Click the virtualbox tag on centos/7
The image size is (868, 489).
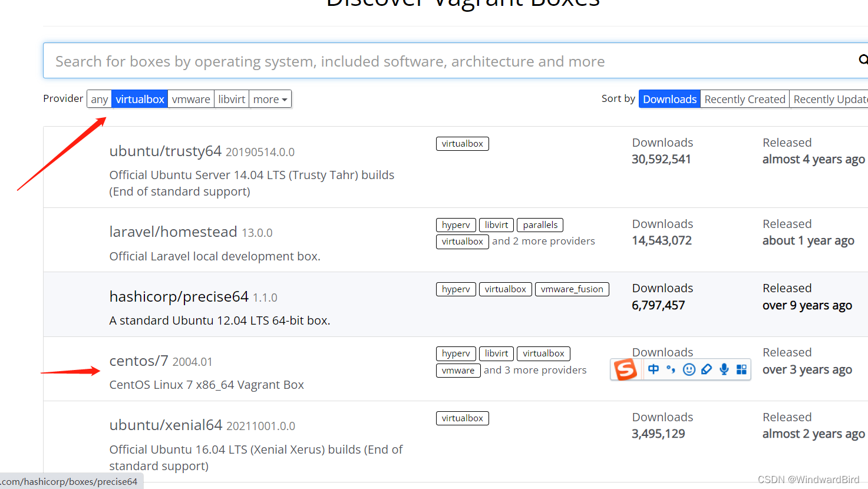click(543, 353)
